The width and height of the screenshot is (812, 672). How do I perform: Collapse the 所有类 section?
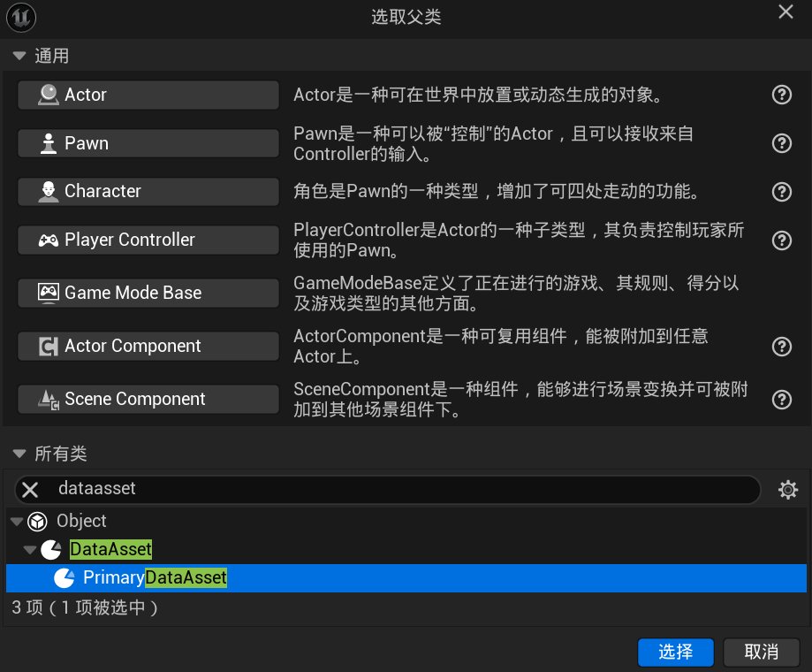(19, 454)
